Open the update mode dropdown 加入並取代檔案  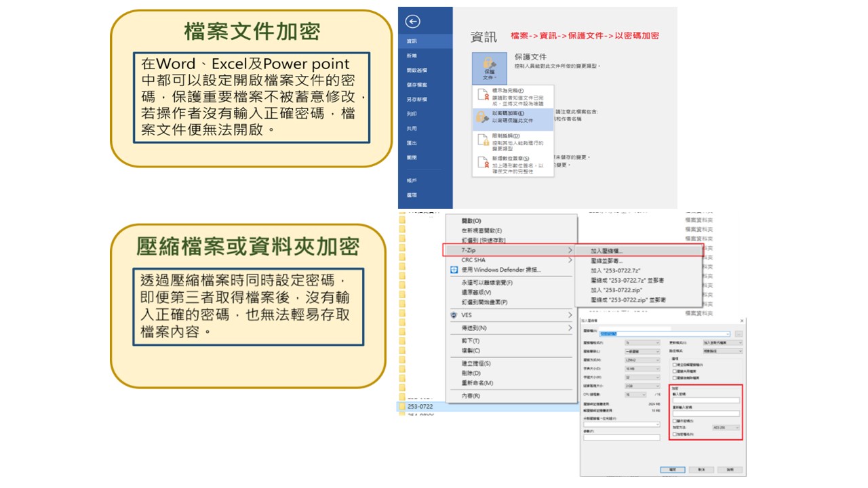pos(723,343)
